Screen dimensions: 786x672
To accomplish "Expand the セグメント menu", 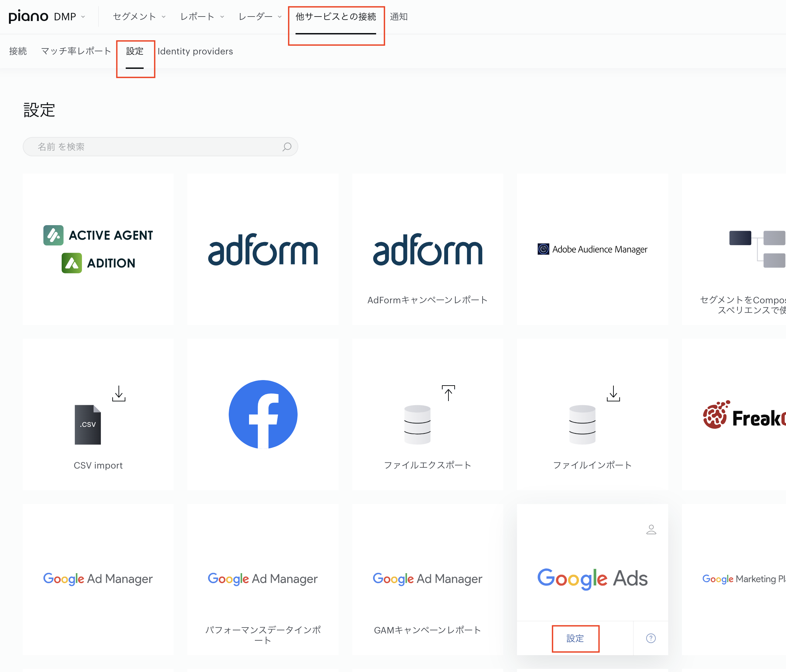I will pos(139,17).
